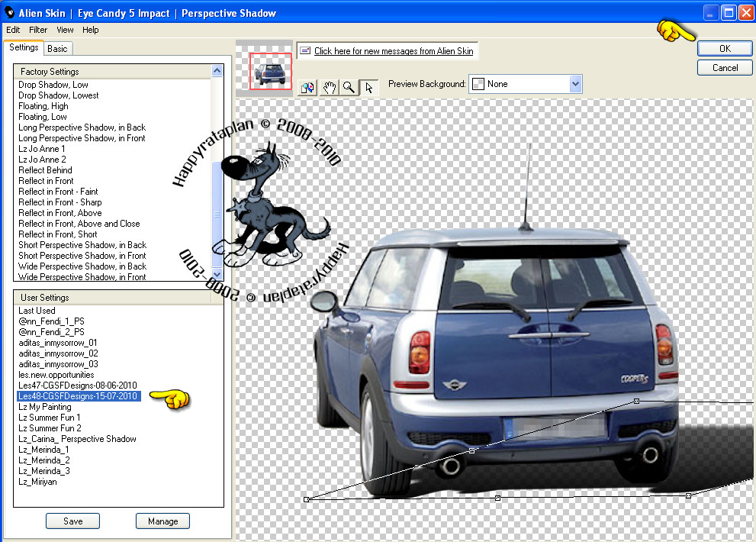The width and height of the screenshot is (756, 542).
Task: Select 'aditas_inmysorrow_01' user setting
Action: (58, 343)
